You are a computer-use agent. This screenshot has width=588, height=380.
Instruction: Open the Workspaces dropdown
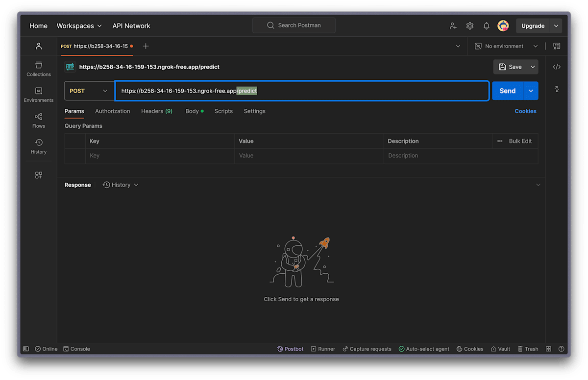(79, 26)
